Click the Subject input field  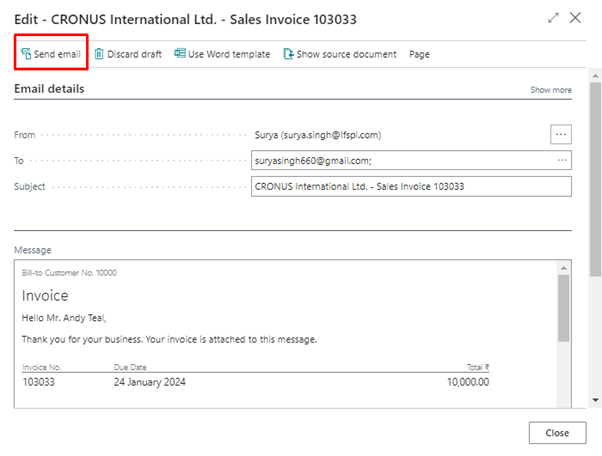tap(411, 187)
